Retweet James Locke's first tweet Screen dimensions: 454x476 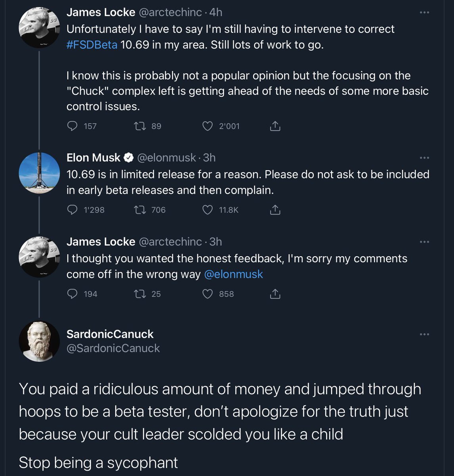tap(139, 126)
